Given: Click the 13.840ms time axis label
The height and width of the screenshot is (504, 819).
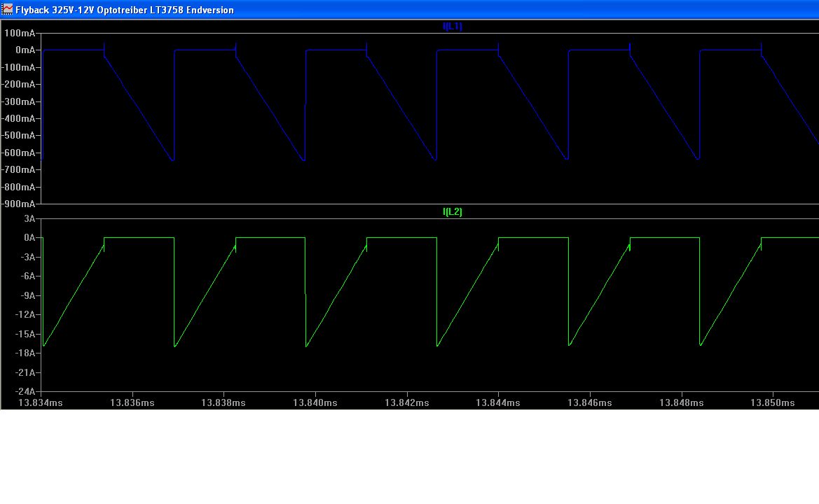Looking at the screenshot, I should [x=315, y=402].
